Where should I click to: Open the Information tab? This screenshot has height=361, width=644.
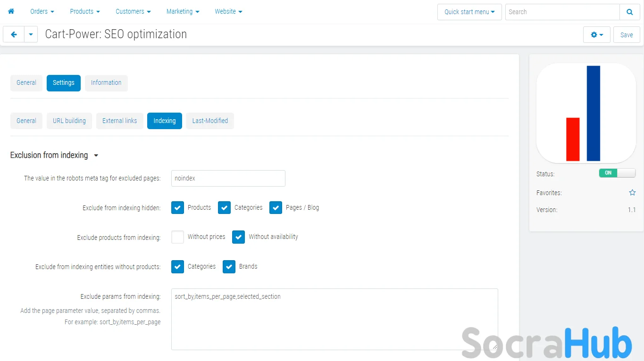[106, 82]
